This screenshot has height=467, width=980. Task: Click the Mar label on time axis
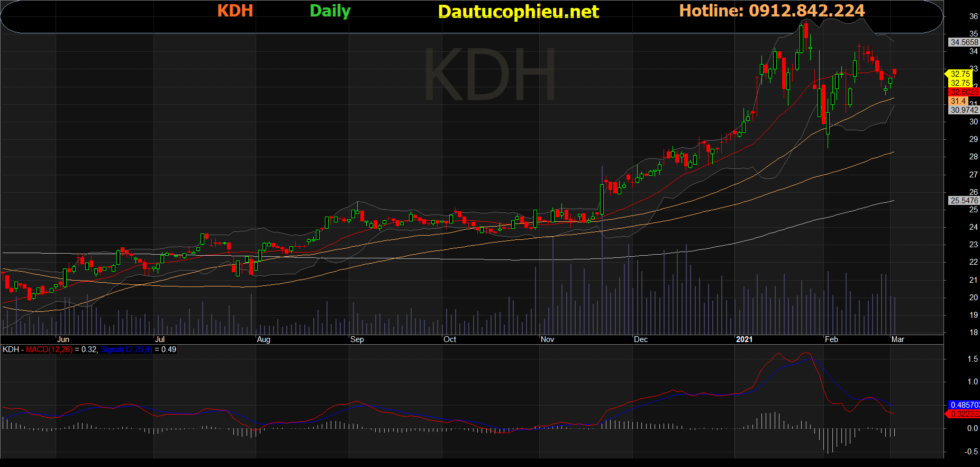pos(897,339)
